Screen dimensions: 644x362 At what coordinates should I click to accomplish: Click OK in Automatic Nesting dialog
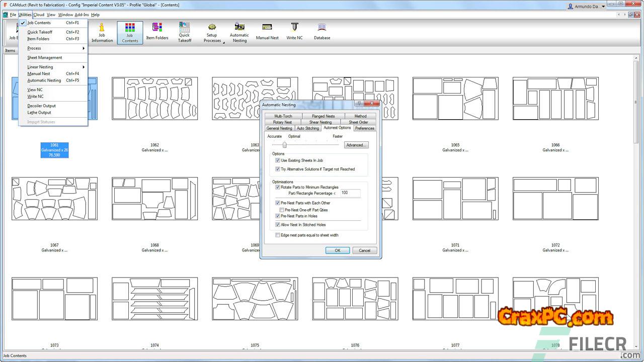(x=338, y=250)
